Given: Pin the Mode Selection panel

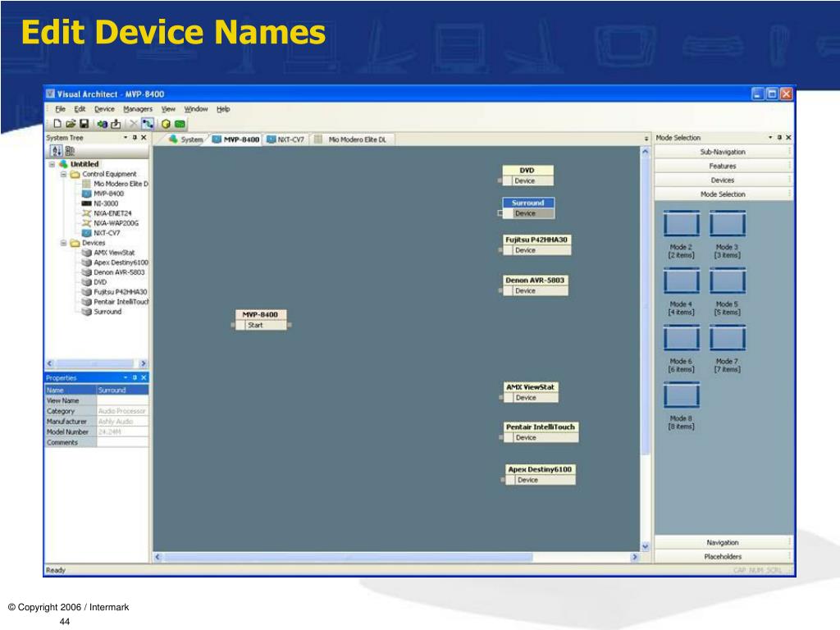Looking at the screenshot, I should click(779, 138).
